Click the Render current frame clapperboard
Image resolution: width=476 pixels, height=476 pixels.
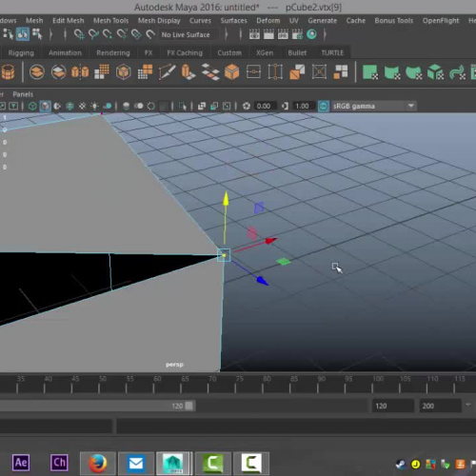[268, 34]
